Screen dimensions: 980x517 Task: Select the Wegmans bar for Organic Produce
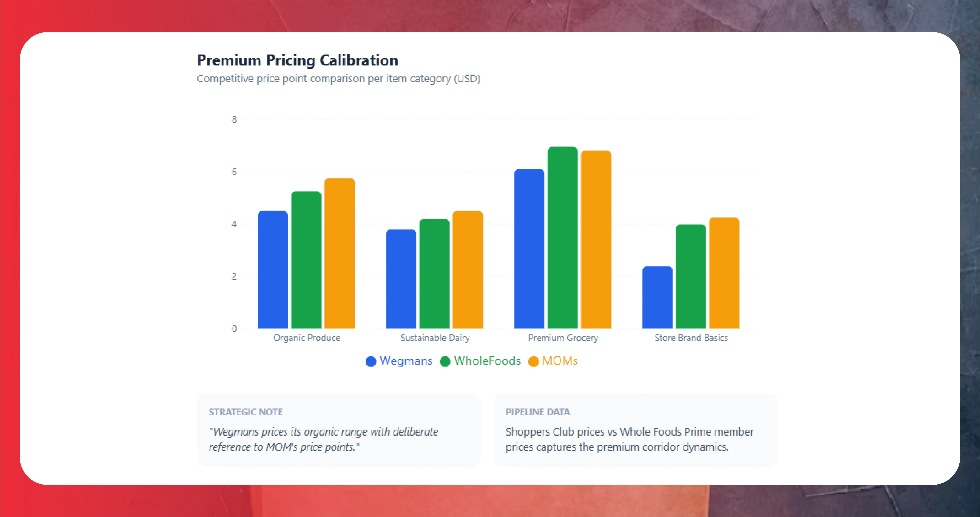(x=273, y=270)
